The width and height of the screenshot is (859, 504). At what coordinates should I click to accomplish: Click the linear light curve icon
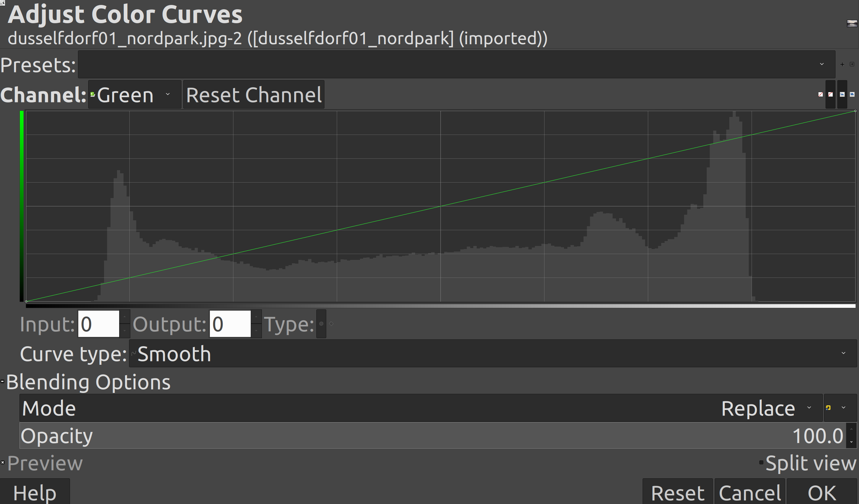click(821, 94)
